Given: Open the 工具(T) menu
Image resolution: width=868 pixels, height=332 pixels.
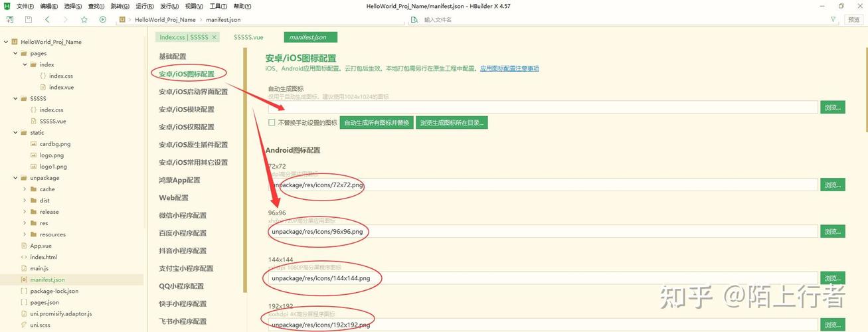Looking at the screenshot, I should [218, 6].
